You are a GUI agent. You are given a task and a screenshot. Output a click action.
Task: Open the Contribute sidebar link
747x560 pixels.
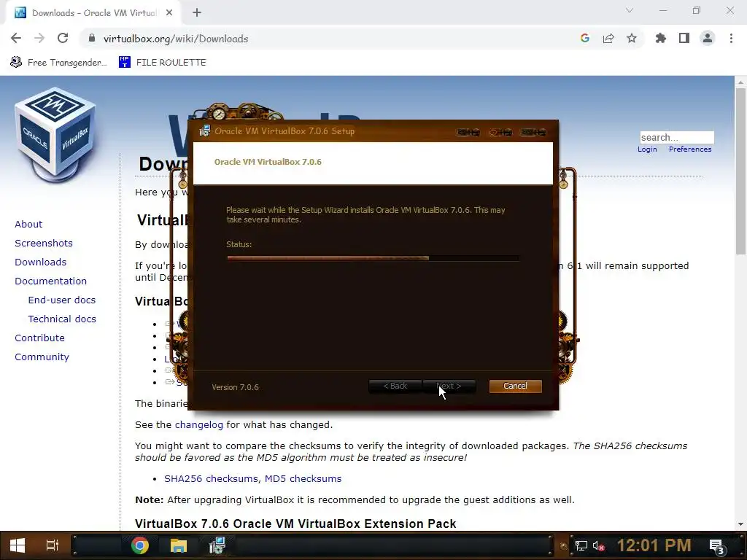pyautogui.click(x=39, y=338)
